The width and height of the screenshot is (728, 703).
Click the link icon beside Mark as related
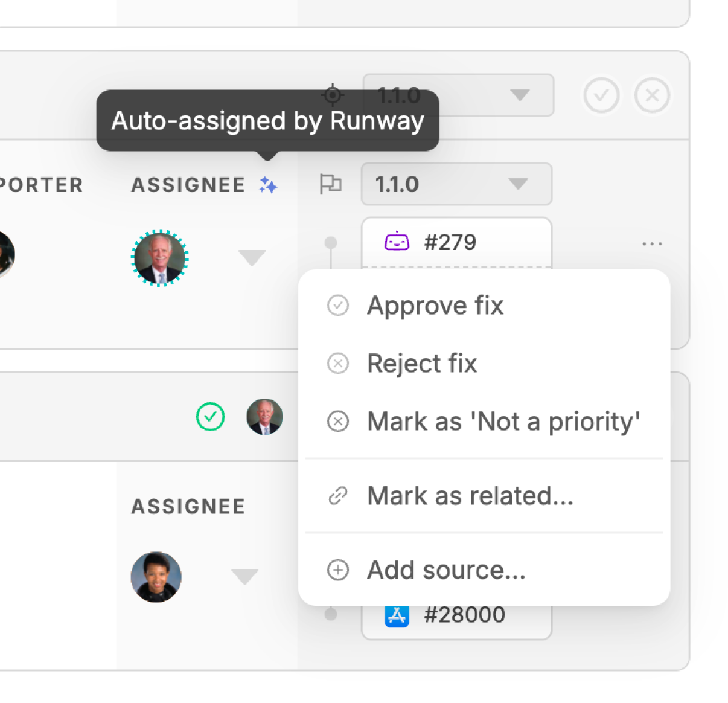[x=337, y=496]
